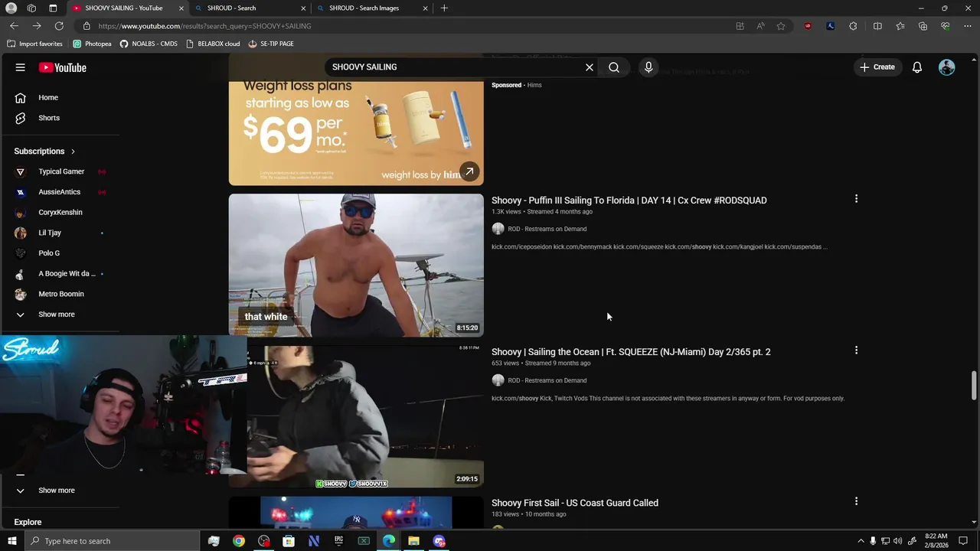The image size is (980, 551).
Task: Open the YouTube hamburger guide menu
Action: coord(21,67)
